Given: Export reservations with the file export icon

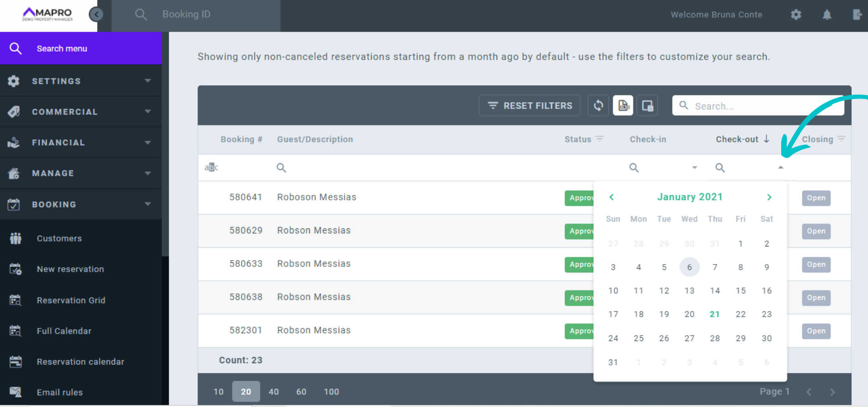Looking at the screenshot, I should pos(623,106).
